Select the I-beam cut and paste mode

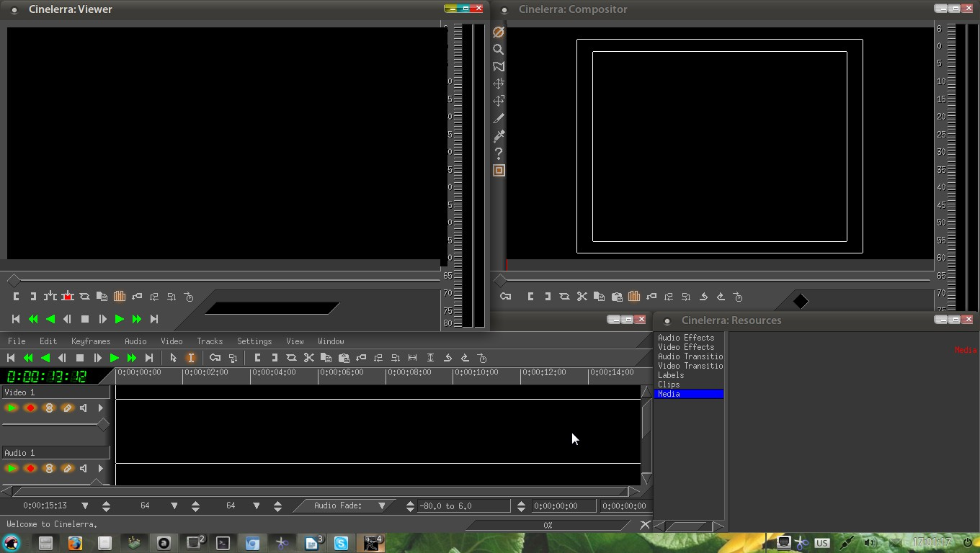[x=191, y=358]
